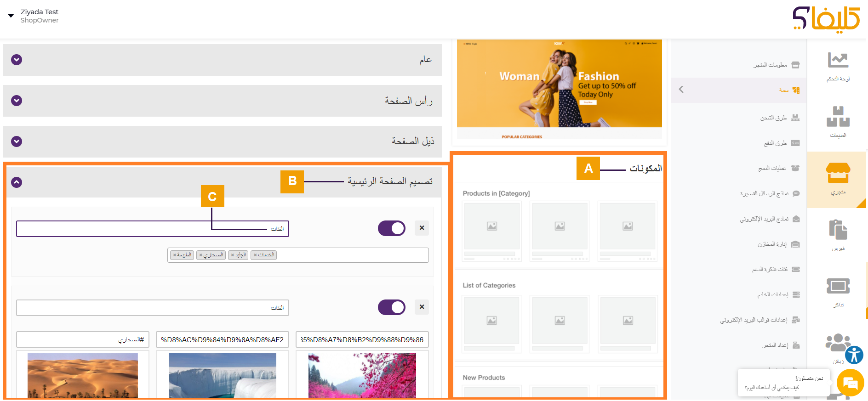This screenshot has height=401, width=868.
Task: Click the نحن متصلون chat greeting popup
Action: click(784, 383)
